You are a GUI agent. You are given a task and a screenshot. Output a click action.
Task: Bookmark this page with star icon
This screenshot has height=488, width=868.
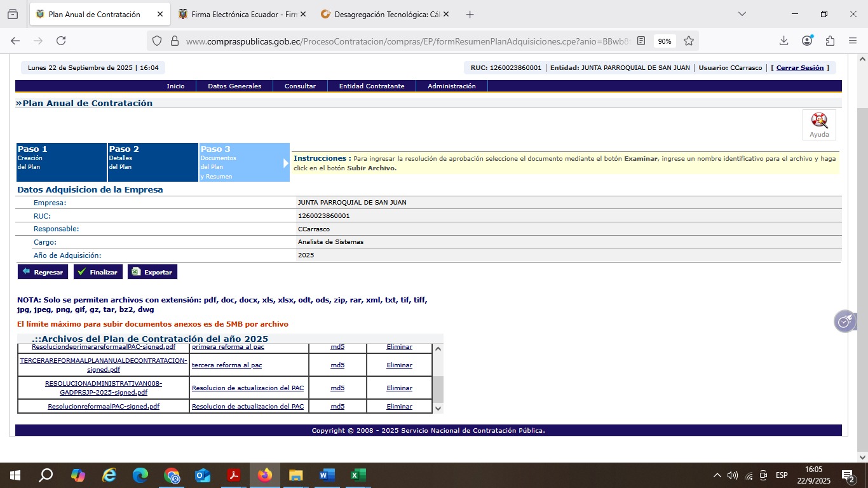pyautogui.click(x=689, y=41)
